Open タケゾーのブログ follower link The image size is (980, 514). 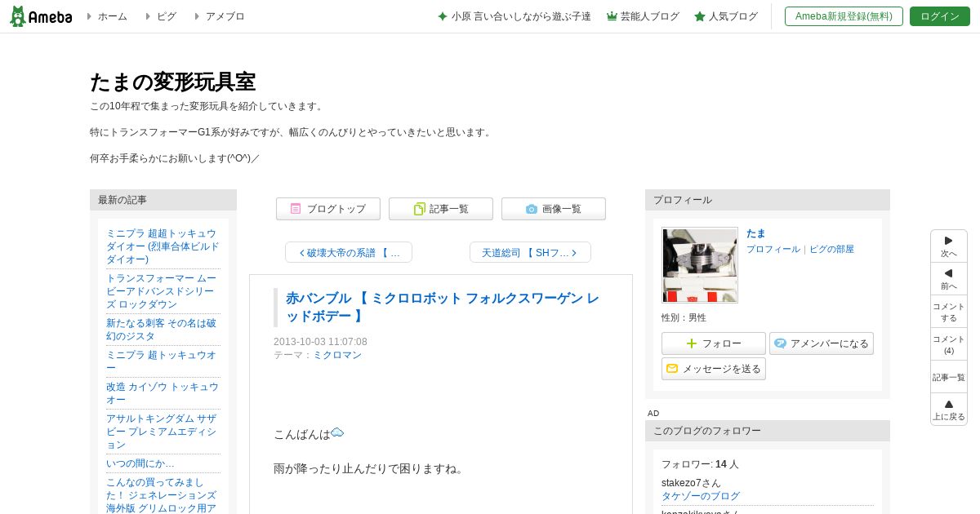pyautogui.click(x=701, y=496)
